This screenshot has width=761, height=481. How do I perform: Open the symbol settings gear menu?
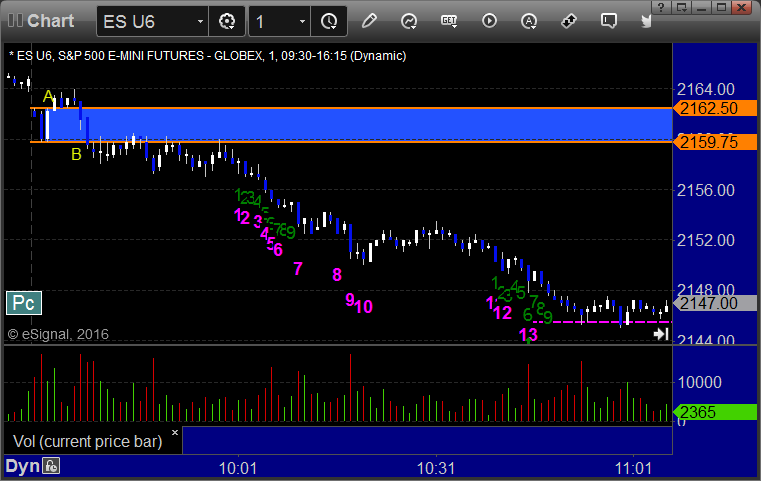click(227, 21)
